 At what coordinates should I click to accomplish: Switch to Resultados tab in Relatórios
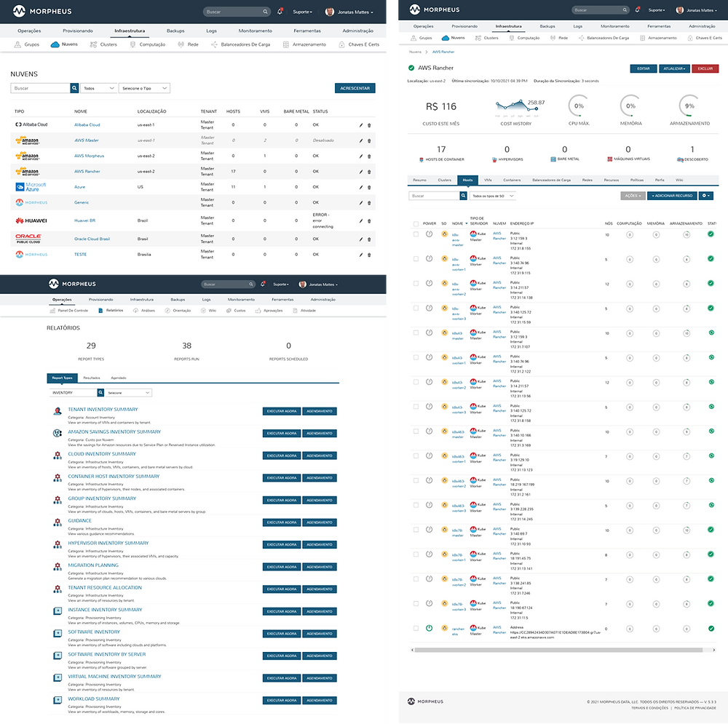point(92,378)
